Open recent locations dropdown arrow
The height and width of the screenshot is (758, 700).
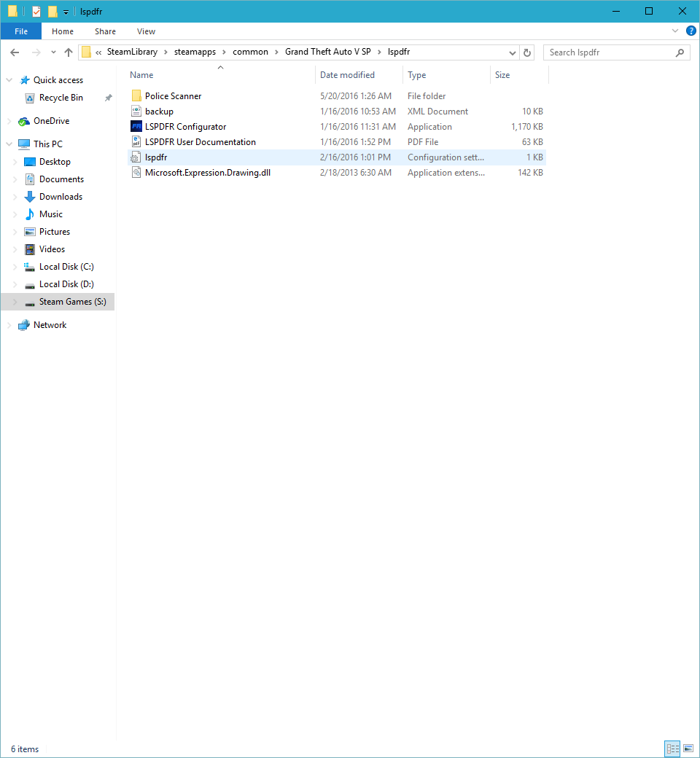[53, 52]
